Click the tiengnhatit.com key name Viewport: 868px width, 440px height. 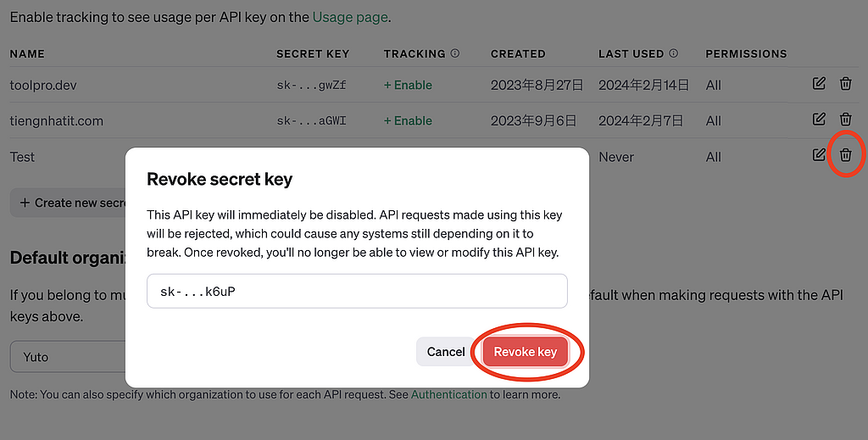pos(57,120)
